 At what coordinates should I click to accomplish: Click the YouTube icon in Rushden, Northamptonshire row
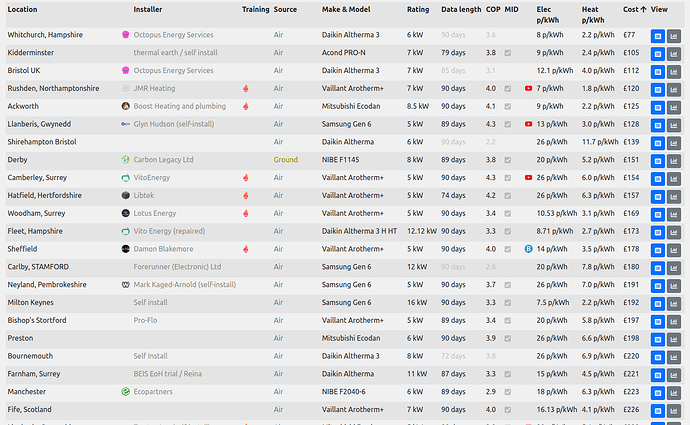(529, 88)
